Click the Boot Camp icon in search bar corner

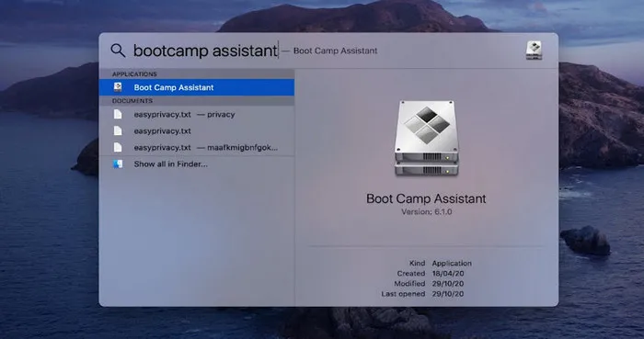point(534,51)
